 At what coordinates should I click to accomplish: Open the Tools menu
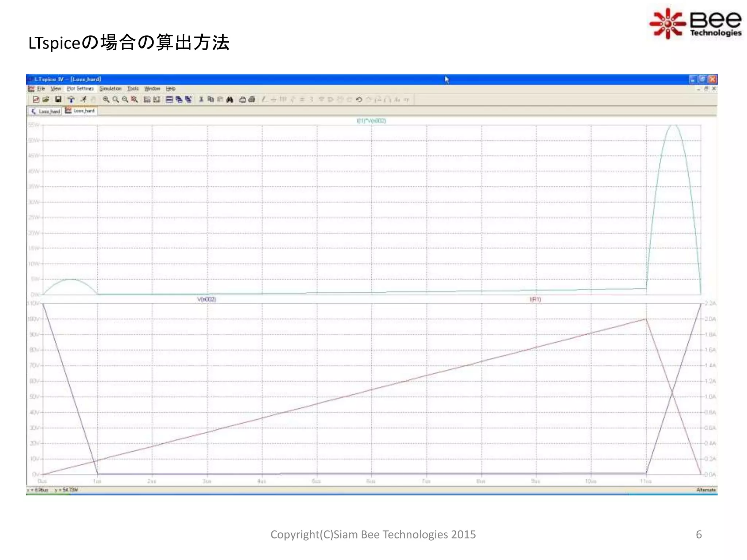[x=133, y=89]
